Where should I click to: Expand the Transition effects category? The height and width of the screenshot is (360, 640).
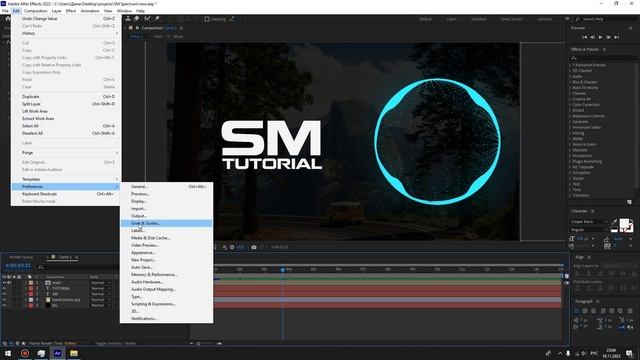point(570,196)
